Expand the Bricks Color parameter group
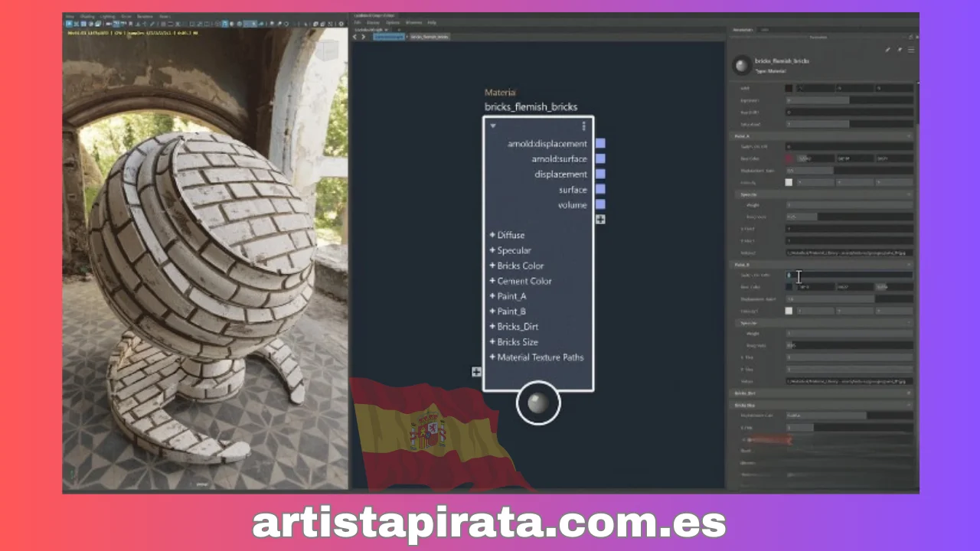980x551 pixels. point(492,266)
